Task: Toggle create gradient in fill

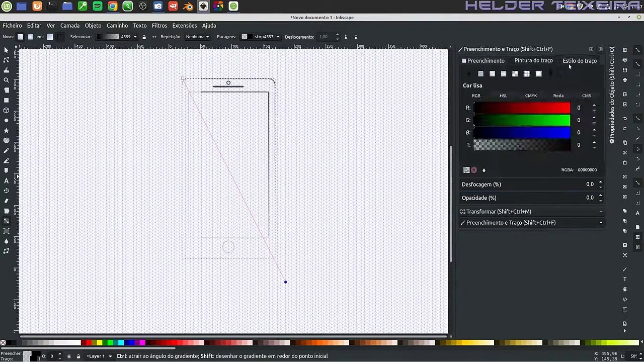Action: click(x=50, y=37)
